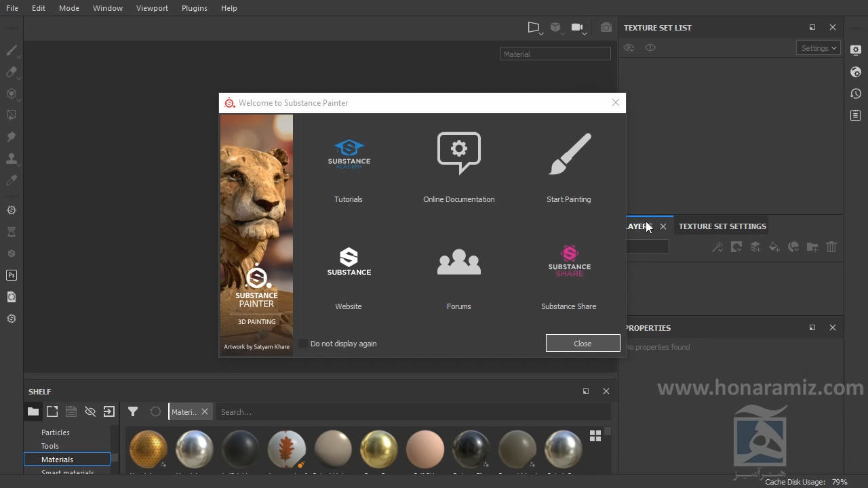Click the add mask icon in Layers

click(x=736, y=247)
